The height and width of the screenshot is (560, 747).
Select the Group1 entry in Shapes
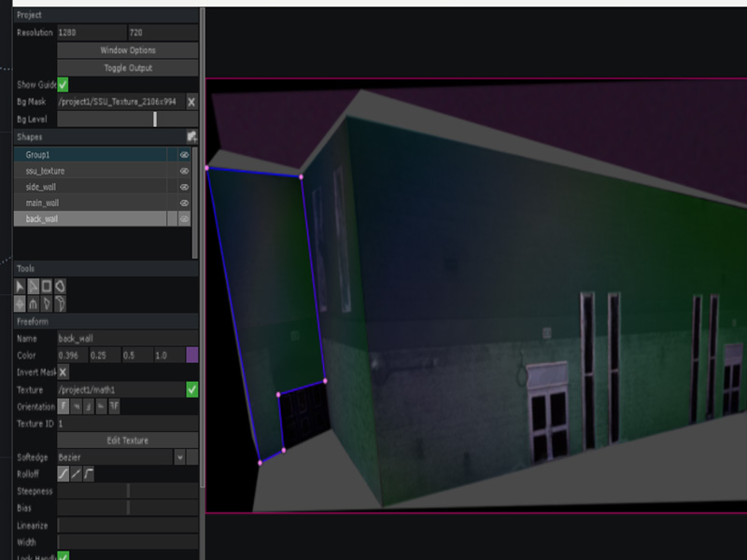pyautogui.click(x=93, y=153)
